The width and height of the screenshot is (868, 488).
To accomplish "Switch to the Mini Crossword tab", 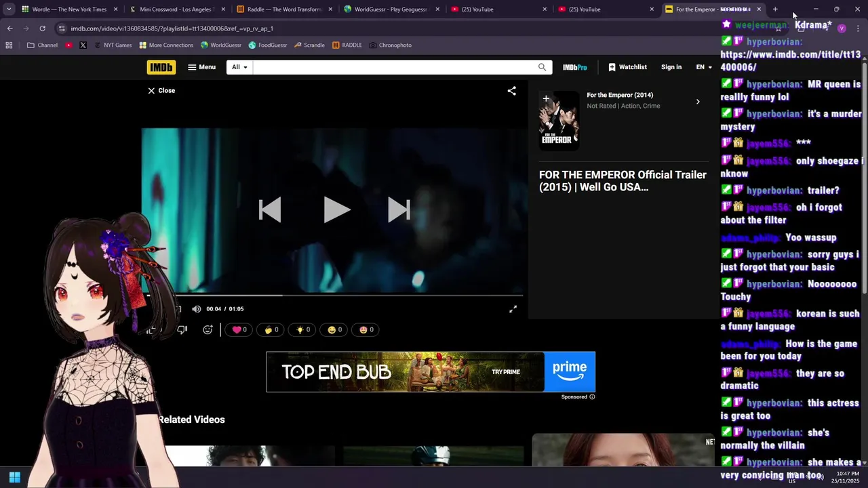I will 176,9.
